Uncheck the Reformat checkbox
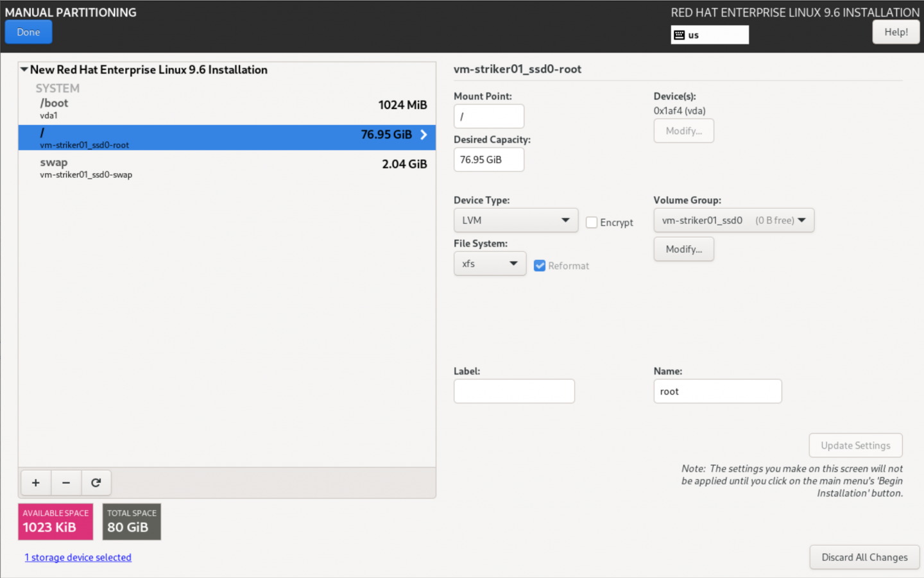 [x=540, y=266]
